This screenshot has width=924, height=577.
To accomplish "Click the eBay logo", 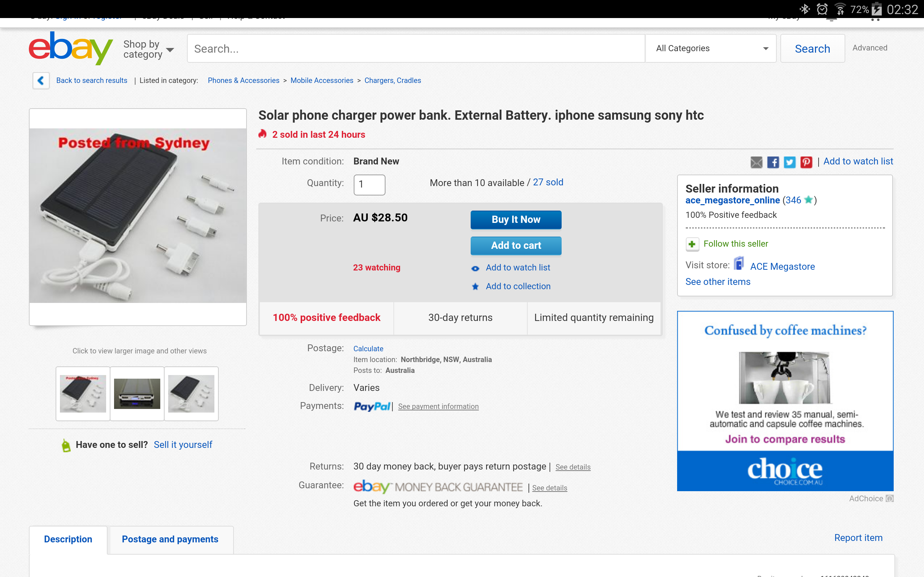I will click(x=71, y=48).
